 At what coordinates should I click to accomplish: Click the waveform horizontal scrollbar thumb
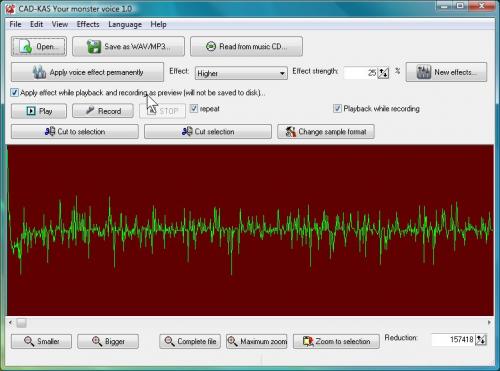pos(21,322)
